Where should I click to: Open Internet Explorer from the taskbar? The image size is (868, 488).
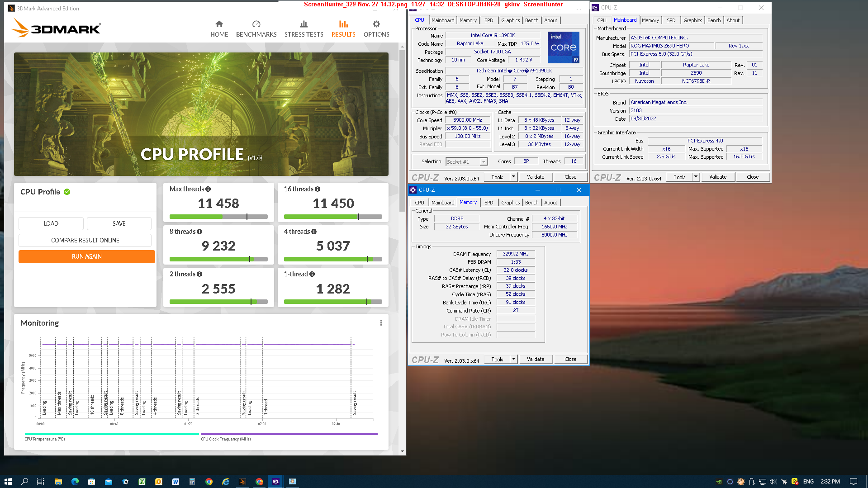click(x=226, y=482)
